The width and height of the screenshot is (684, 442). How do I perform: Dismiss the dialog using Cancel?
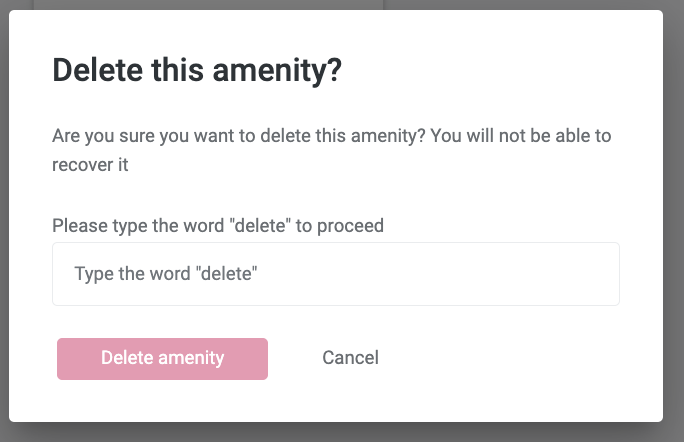pos(350,358)
